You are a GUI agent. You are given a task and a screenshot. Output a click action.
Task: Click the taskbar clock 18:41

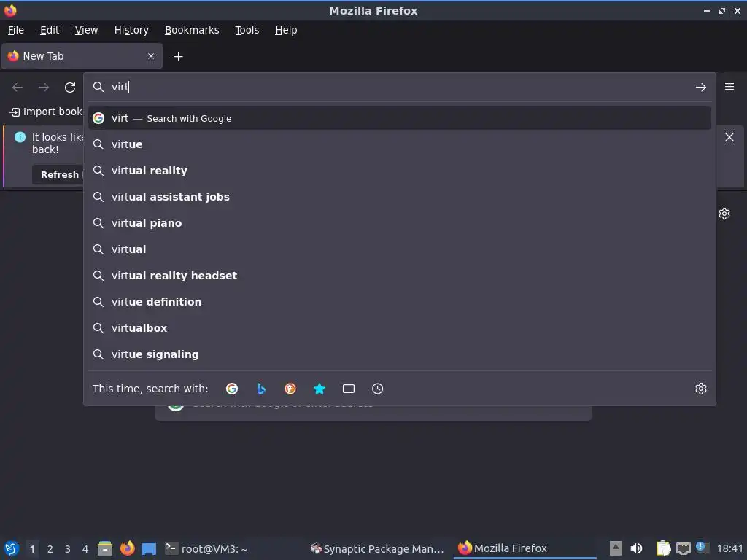[x=729, y=549]
